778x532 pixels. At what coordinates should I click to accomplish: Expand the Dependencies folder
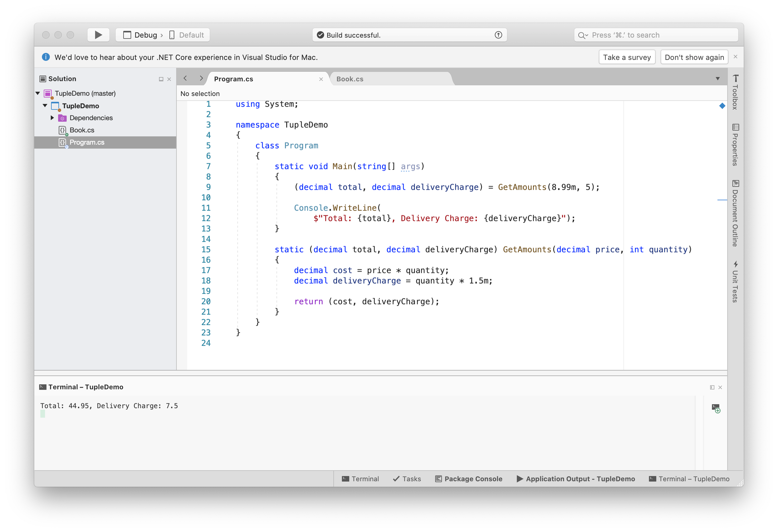pyautogui.click(x=52, y=118)
